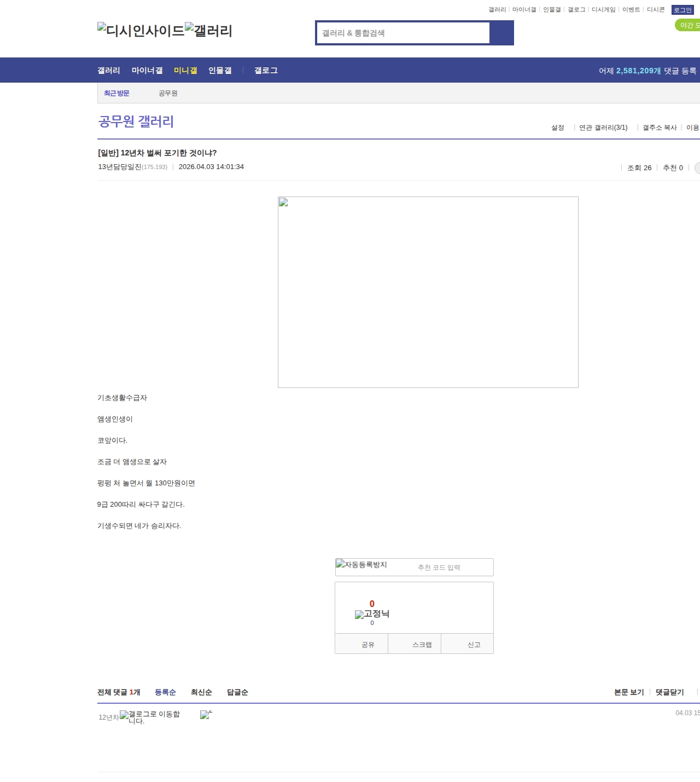Click the 로그인 button
The width and height of the screenshot is (700, 782).
point(682,10)
